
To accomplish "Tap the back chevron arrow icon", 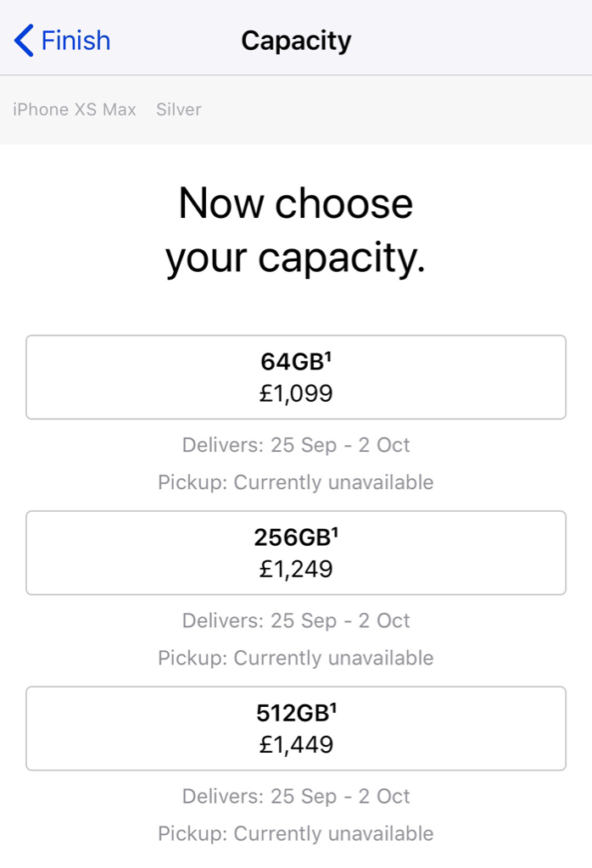I will coord(24,40).
